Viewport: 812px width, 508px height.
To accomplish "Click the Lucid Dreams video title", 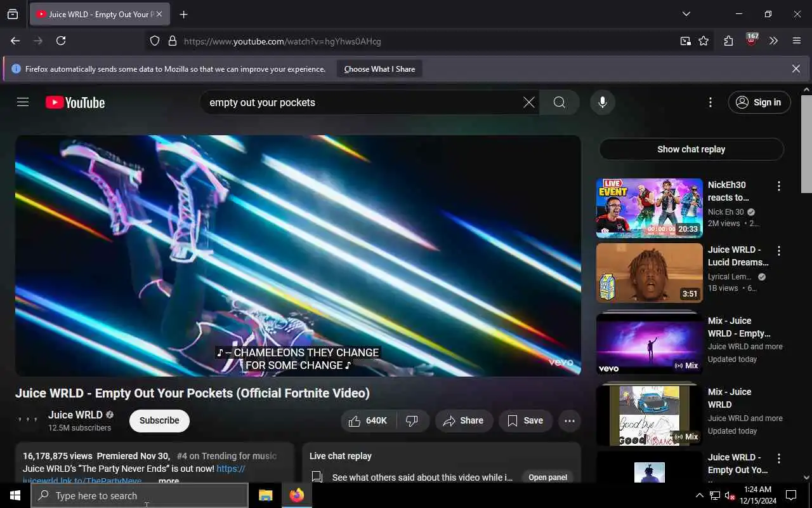I will 738,256.
